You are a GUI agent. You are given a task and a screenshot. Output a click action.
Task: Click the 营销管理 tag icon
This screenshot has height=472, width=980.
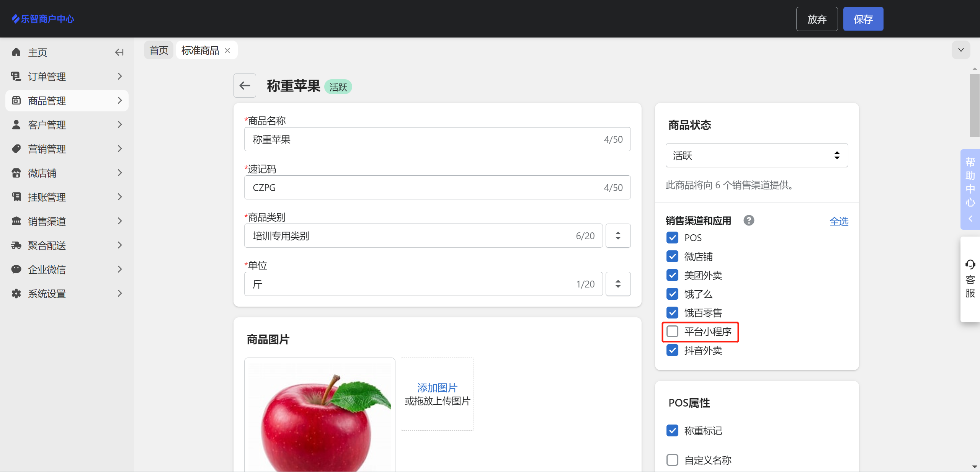(x=16, y=149)
